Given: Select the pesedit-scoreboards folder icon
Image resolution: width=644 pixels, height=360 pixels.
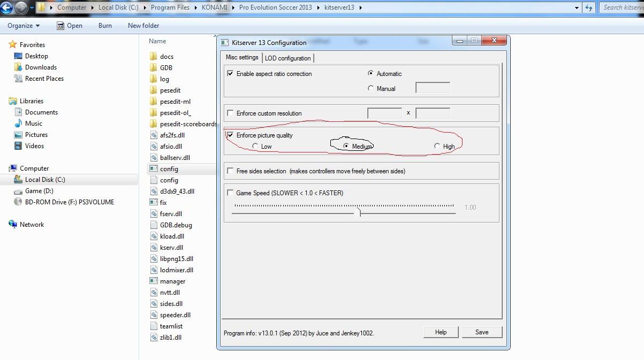Looking at the screenshot, I should (x=153, y=124).
